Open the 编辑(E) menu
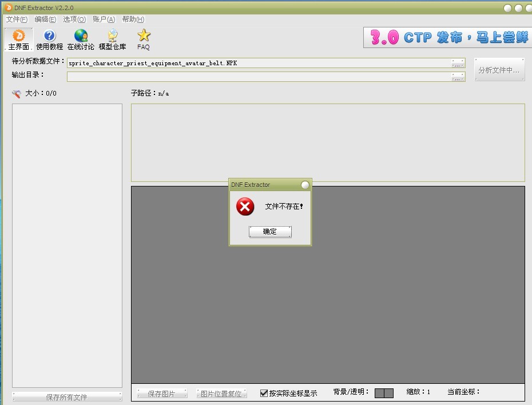Screen dimensions: 532x405 pos(45,19)
